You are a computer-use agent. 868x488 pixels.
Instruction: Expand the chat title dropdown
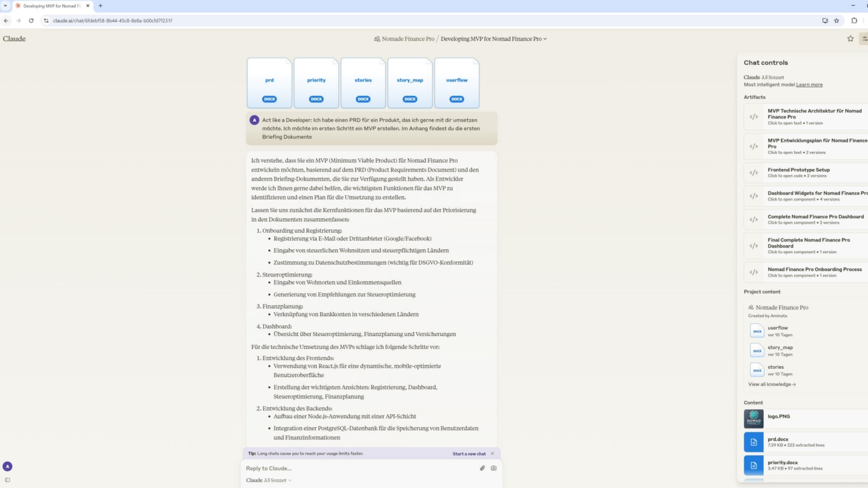coord(494,39)
